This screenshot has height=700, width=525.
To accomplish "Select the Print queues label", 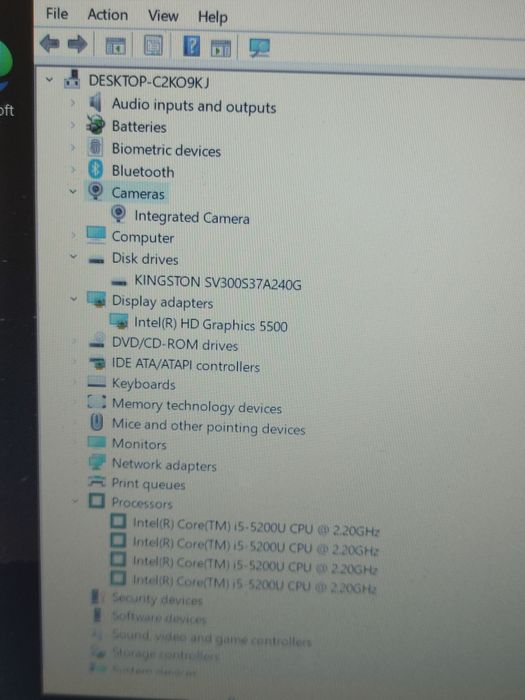I will [x=148, y=484].
